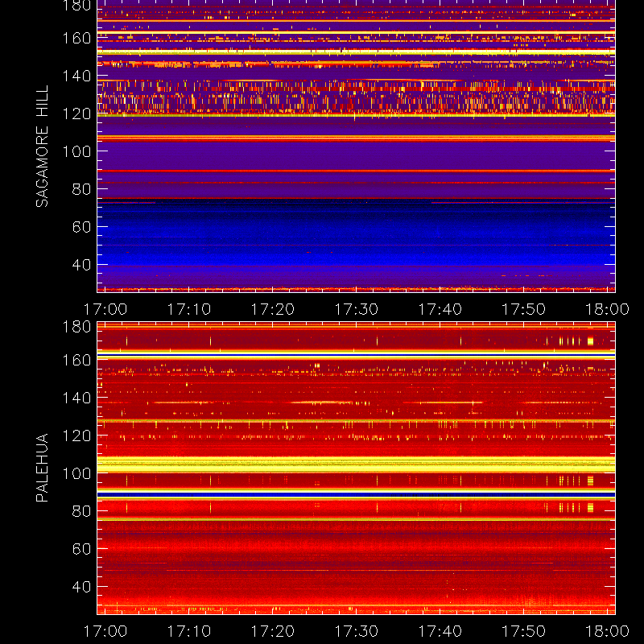
Task: Click the 18:00 time label under Palehua plot
Action: coord(607,631)
